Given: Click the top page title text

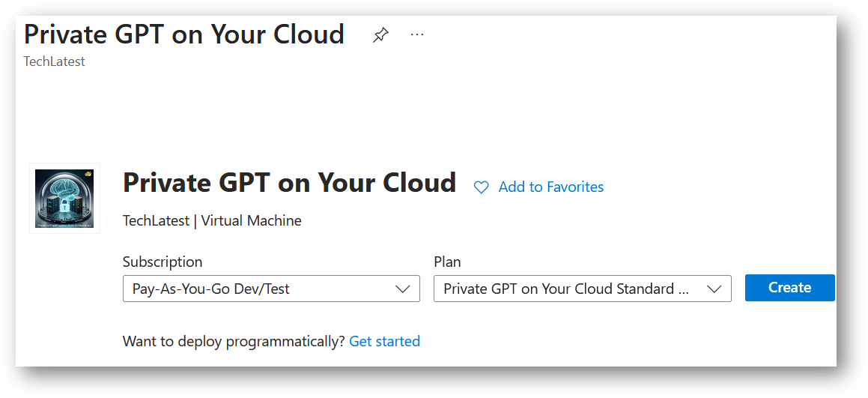Looking at the screenshot, I should [x=184, y=34].
